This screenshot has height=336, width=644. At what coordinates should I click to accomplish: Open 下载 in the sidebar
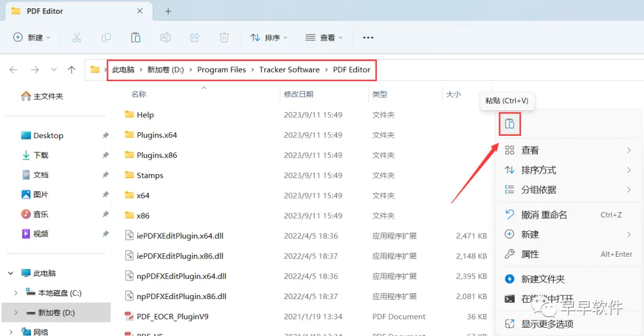(35, 155)
